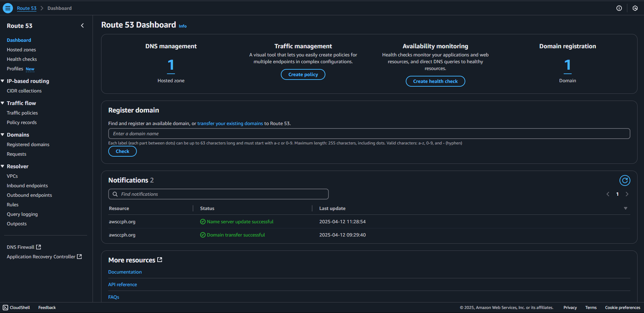644x313 pixels.
Task: Click the Resource column header
Action: (x=119, y=208)
